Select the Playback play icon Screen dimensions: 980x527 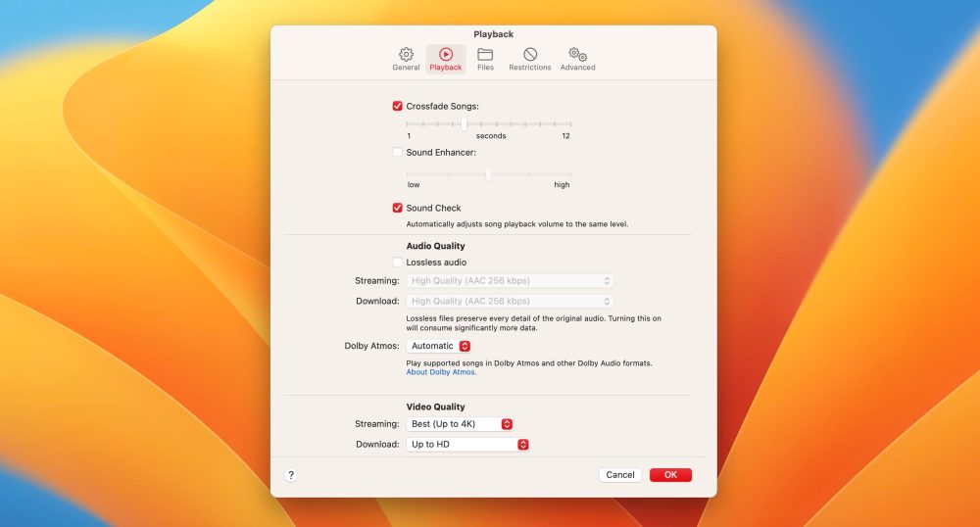pyautogui.click(x=446, y=55)
